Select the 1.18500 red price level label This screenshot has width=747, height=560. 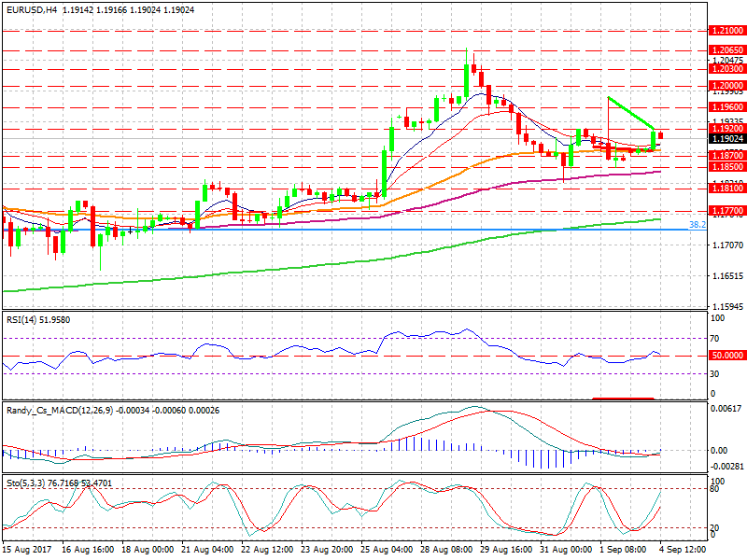727,167
